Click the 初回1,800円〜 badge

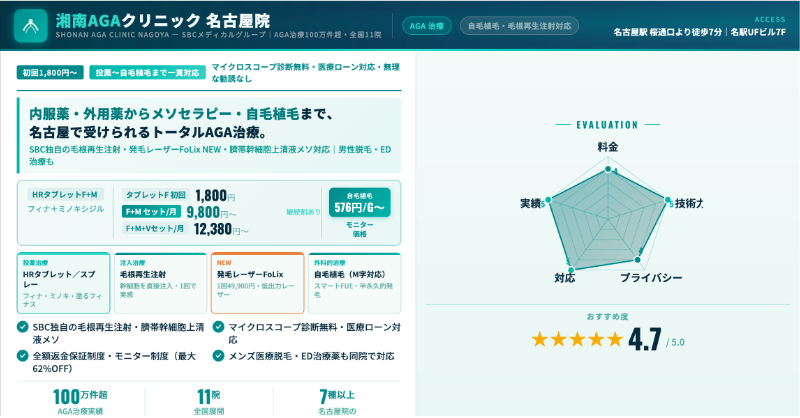50,73
